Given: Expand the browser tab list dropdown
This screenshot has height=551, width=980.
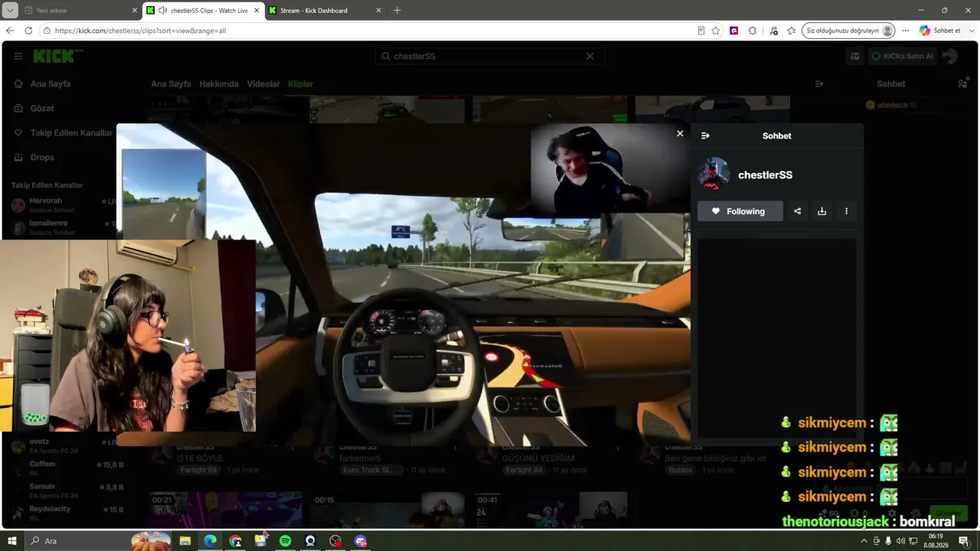Looking at the screenshot, I should click(x=10, y=11).
